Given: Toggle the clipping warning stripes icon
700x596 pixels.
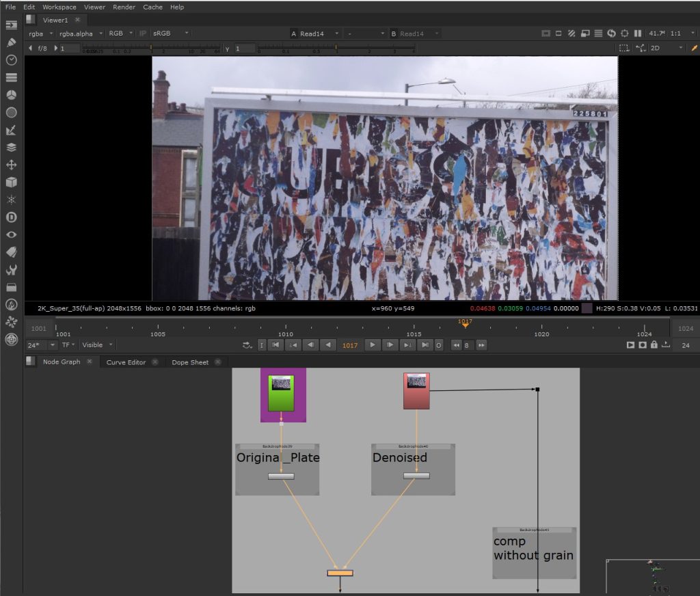Looking at the screenshot, I should (x=571, y=33).
